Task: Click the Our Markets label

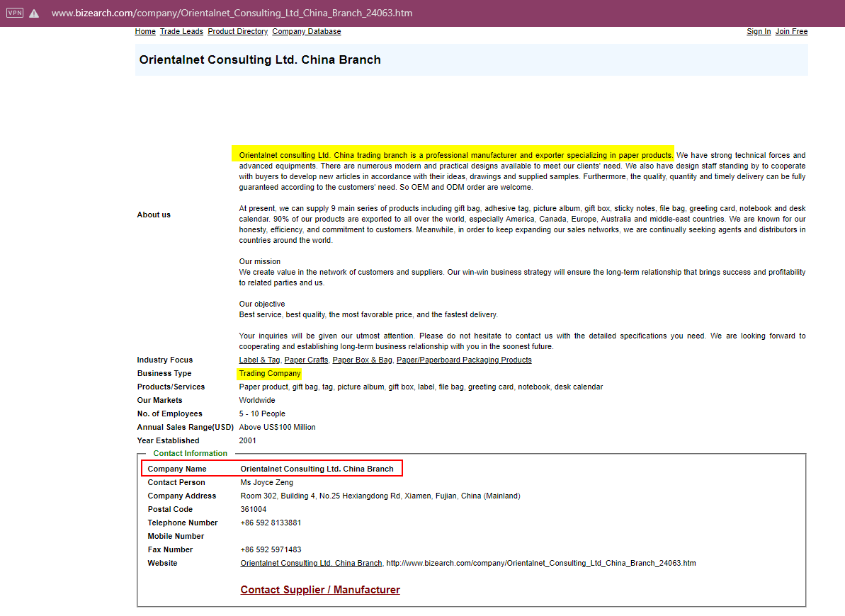Action: click(159, 401)
